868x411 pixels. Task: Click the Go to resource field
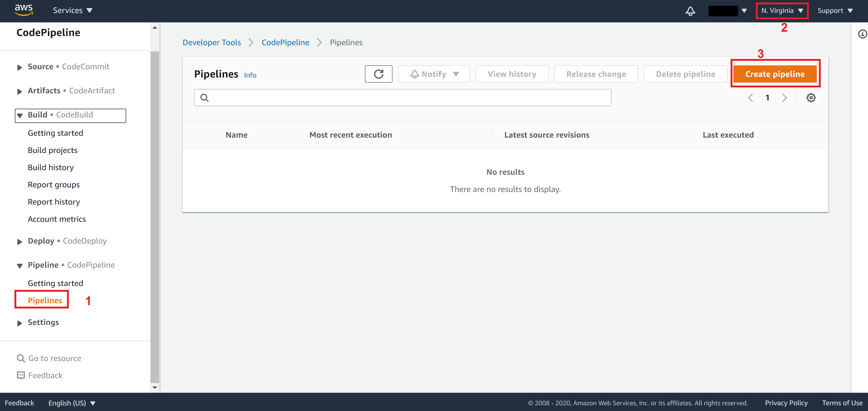(49, 358)
